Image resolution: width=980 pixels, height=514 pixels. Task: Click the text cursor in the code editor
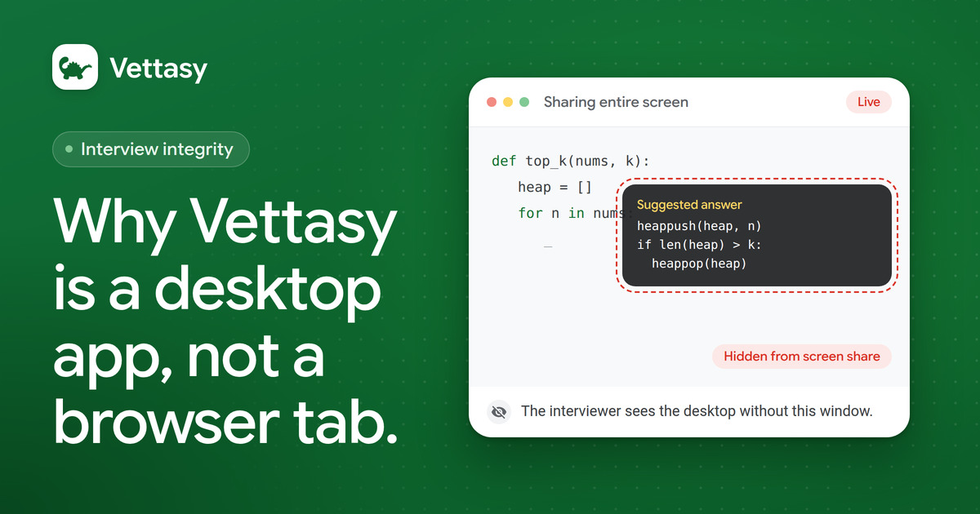(x=548, y=246)
